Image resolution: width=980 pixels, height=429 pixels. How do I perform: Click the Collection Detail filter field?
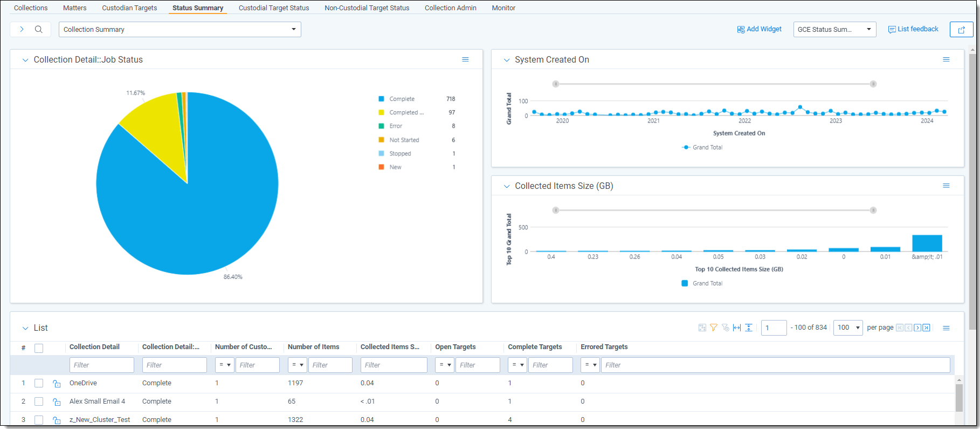click(102, 365)
